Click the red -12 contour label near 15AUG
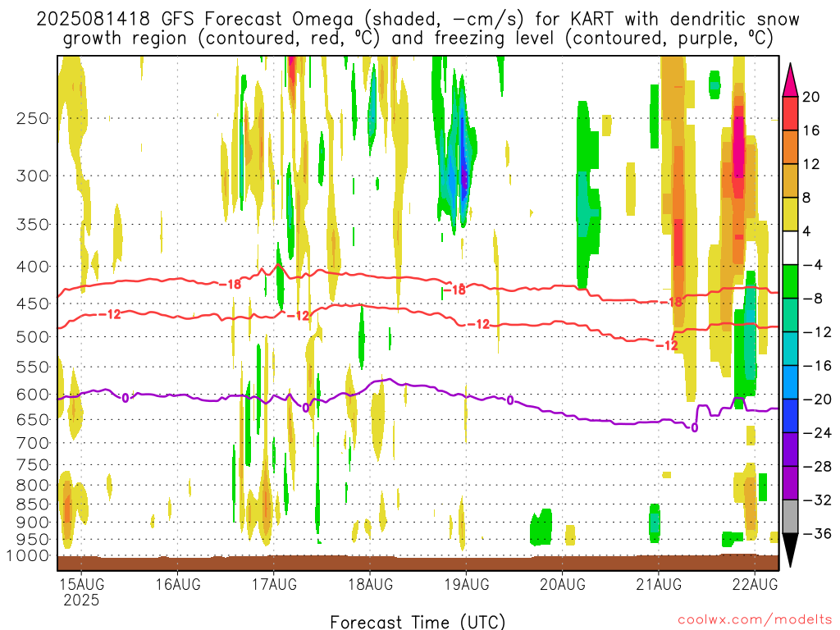The width and height of the screenshot is (840, 630). click(111, 314)
